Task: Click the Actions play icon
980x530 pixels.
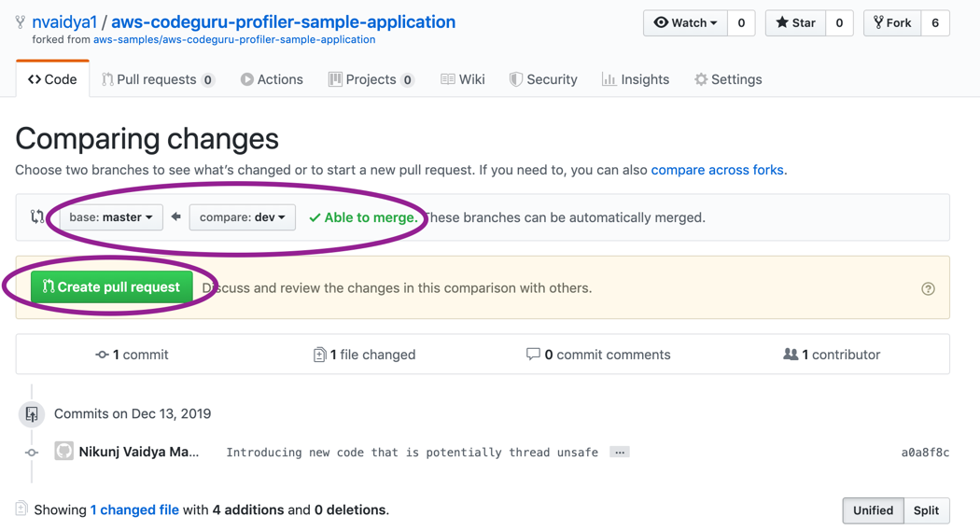Action: tap(247, 79)
